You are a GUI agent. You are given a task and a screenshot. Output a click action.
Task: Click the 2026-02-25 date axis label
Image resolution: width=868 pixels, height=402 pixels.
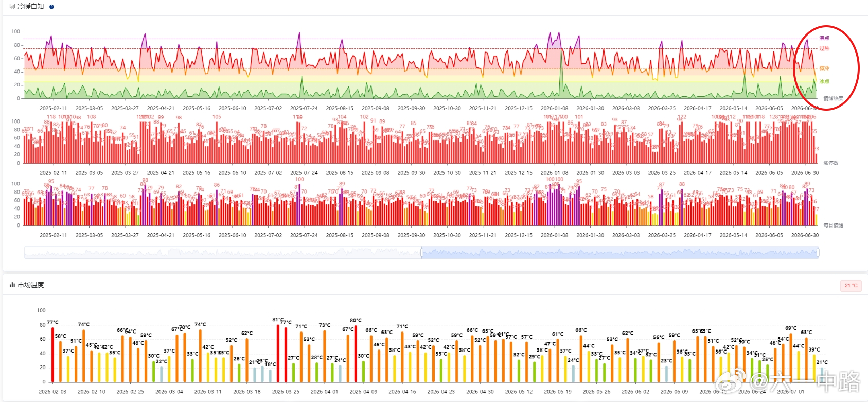pos(130,392)
